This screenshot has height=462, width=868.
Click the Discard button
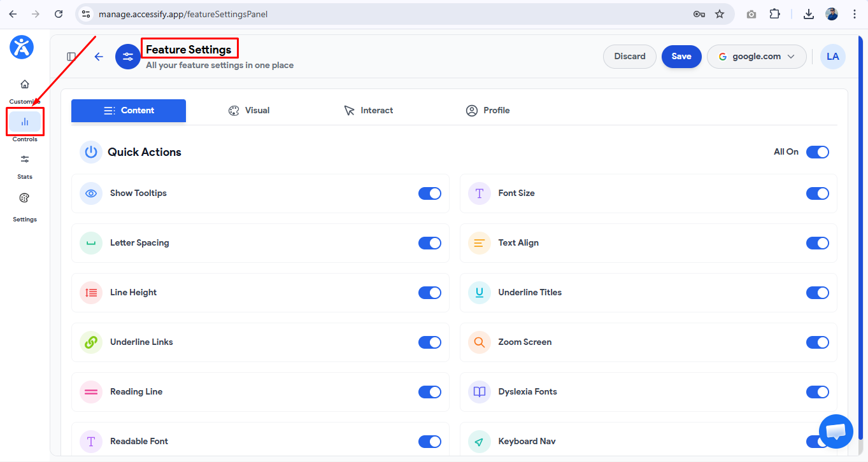coord(629,56)
